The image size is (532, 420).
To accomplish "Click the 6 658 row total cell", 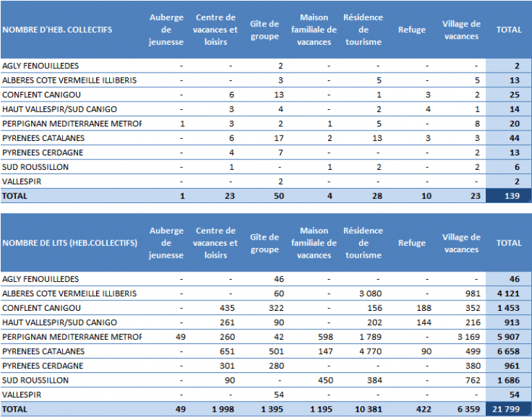I will (x=509, y=352).
